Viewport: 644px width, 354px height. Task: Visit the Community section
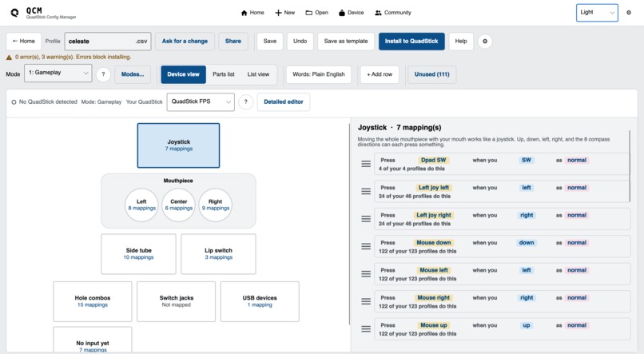(x=393, y=13)
